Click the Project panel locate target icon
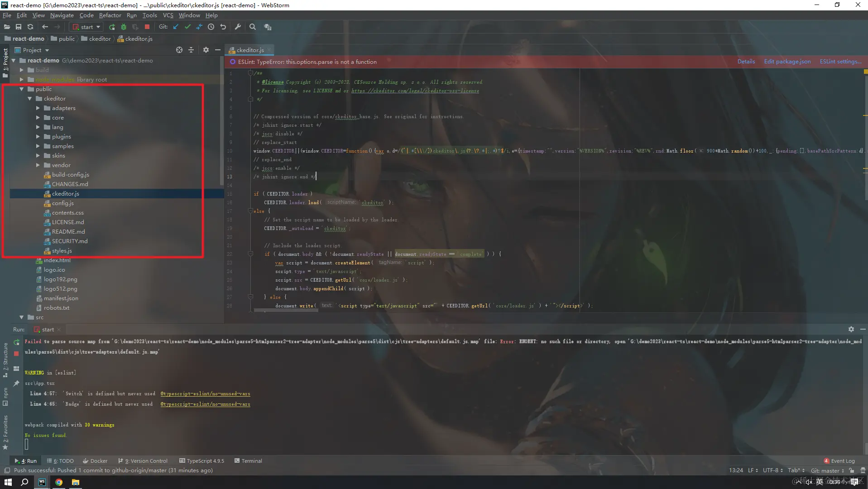 (x=179, y=50)
